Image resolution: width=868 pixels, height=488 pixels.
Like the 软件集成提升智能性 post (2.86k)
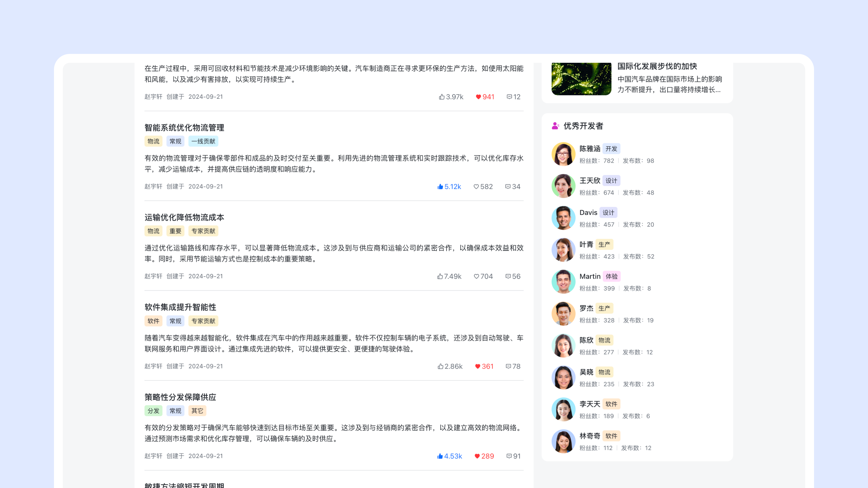pos(450,366)
